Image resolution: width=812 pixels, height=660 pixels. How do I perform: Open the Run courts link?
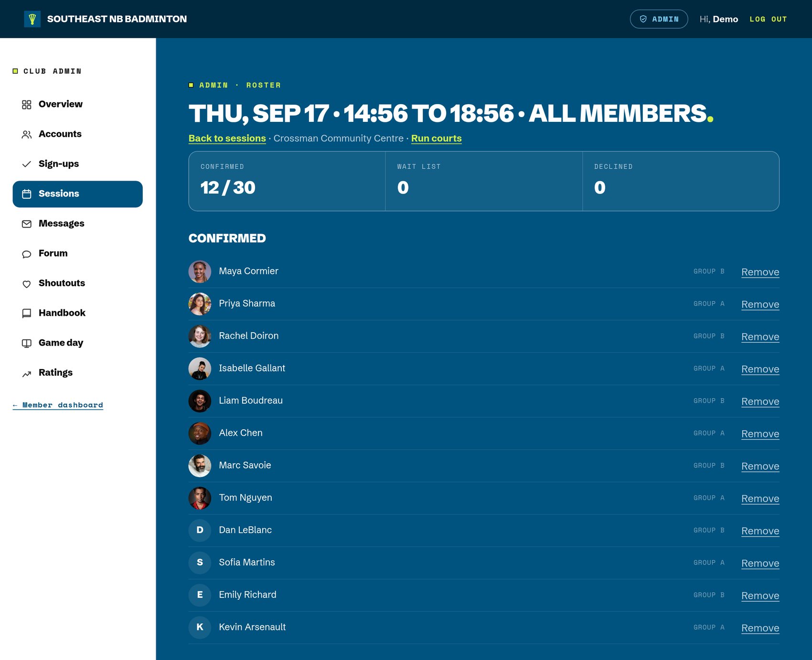click(x=437, y=138)
